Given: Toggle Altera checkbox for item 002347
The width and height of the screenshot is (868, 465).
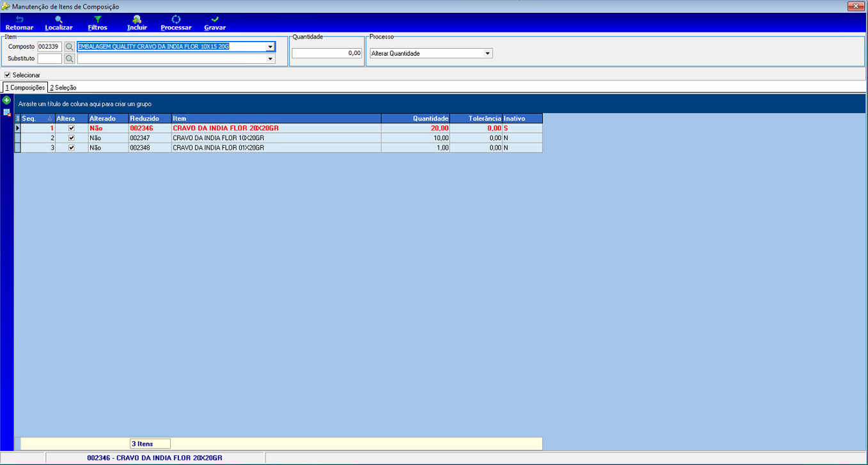Looking at the screenshot, I should click(72, 138).
